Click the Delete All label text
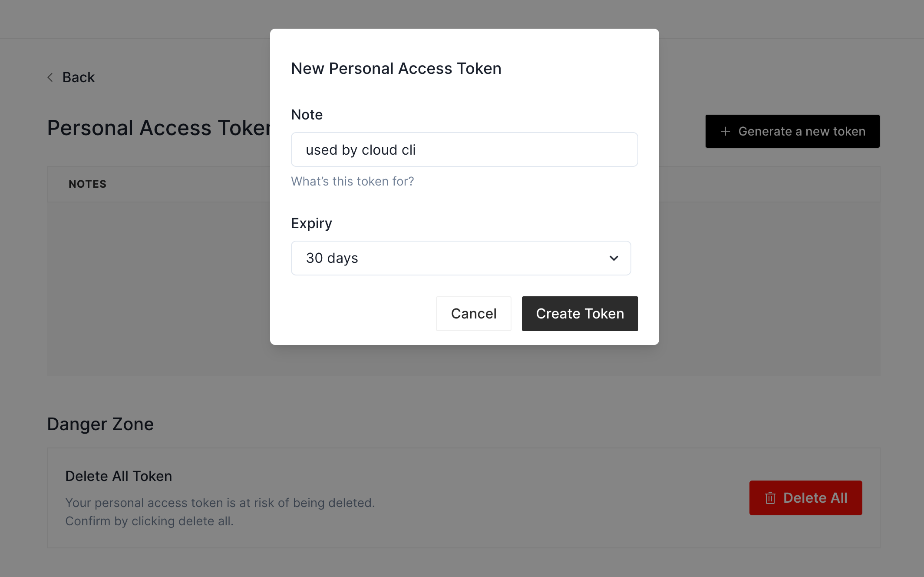 815,498
